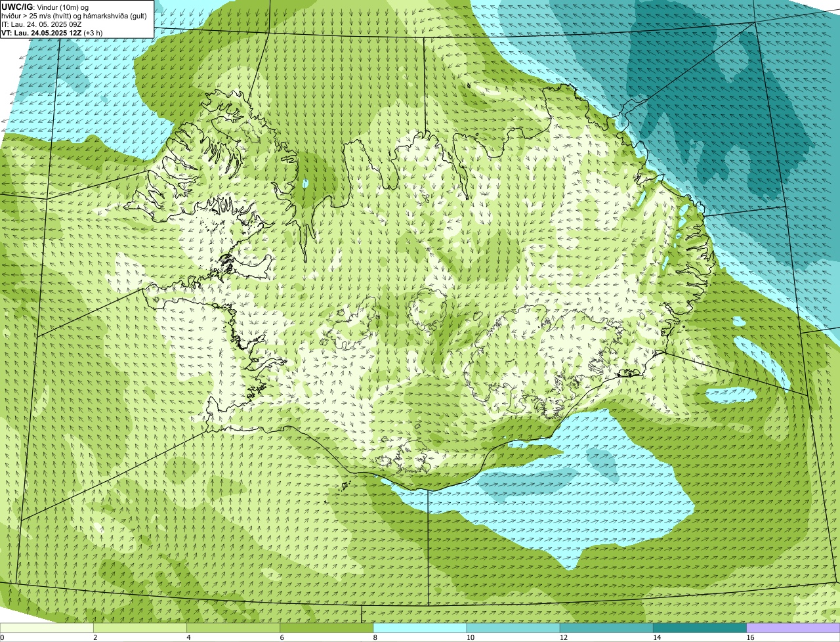
Task: Click the 6–8 m/s dark green legend swatch
Action: click(327, 628)
